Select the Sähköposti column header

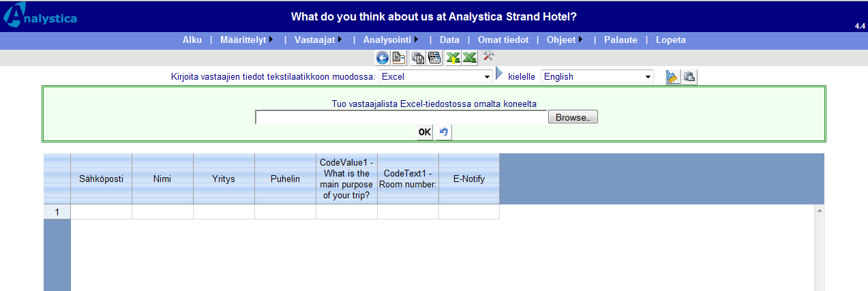tap(101, 179)
